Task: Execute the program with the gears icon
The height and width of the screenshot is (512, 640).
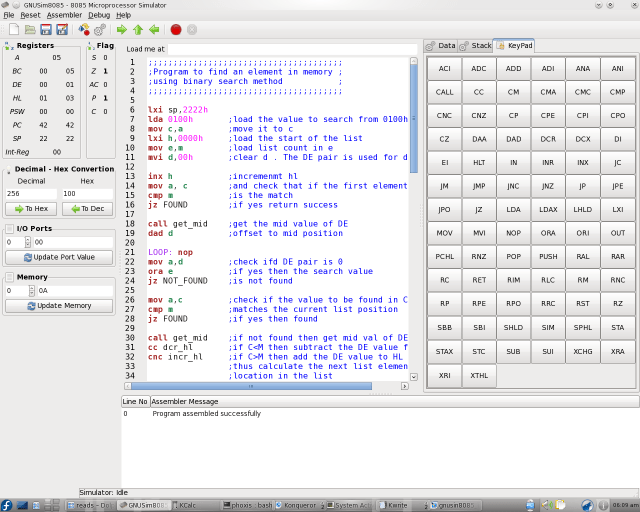Action: pos(100,29)
